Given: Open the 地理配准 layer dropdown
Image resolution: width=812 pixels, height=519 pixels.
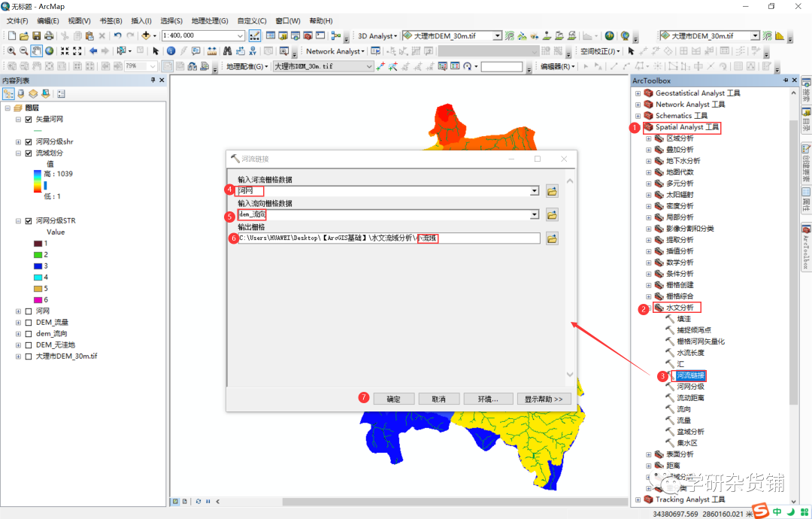Looking at the screenshot, I should 368,66.
